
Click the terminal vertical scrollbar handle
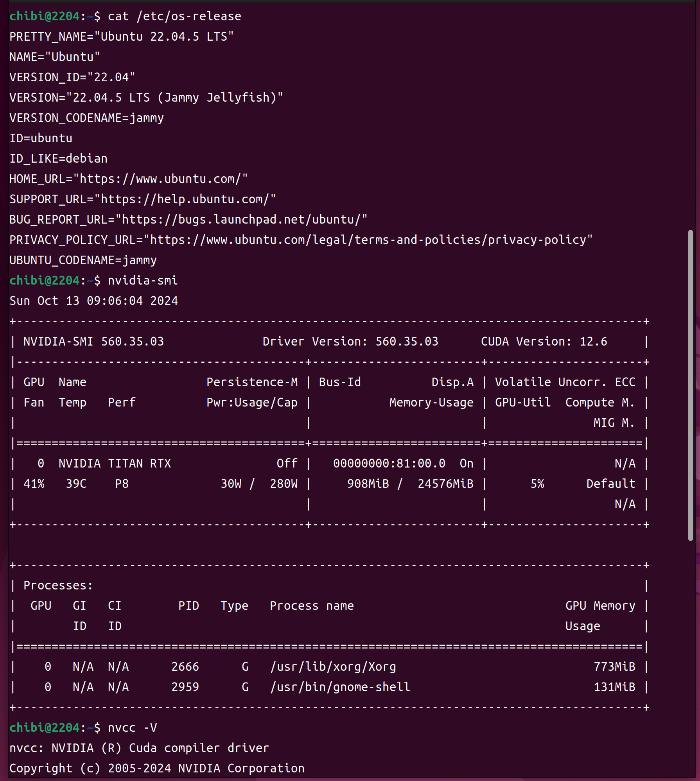(x=691, y=385)
